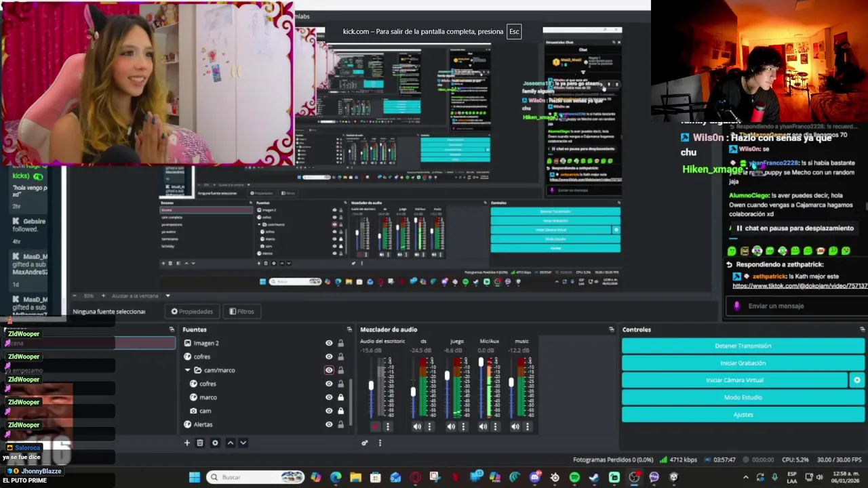Open Discord from the taskbar
The height and width of the screenshot is (488, 868).
pos(535,477)
